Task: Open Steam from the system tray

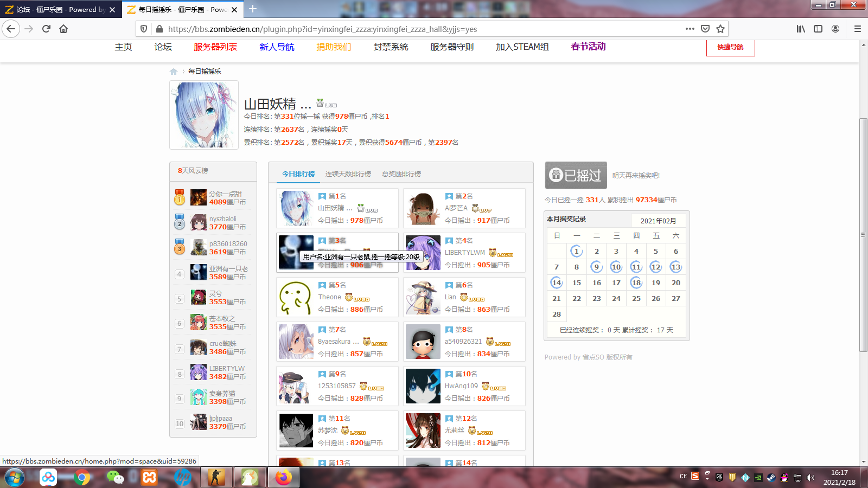Action: pyautogui.click(x=771, y=478)
